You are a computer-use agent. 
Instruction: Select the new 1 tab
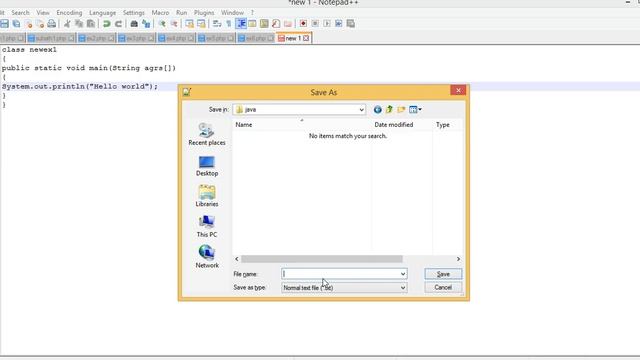tap(293, 38)
